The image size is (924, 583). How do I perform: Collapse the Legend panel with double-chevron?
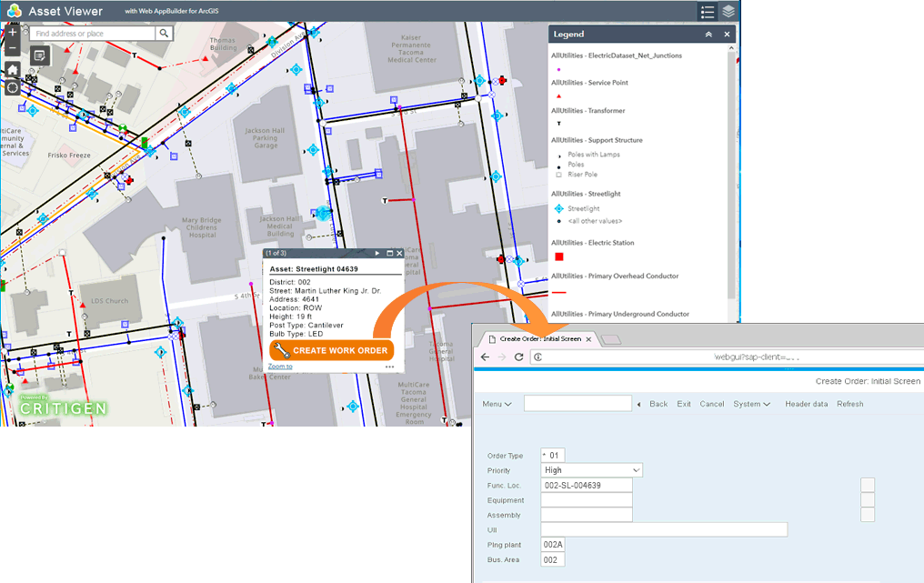708,35
